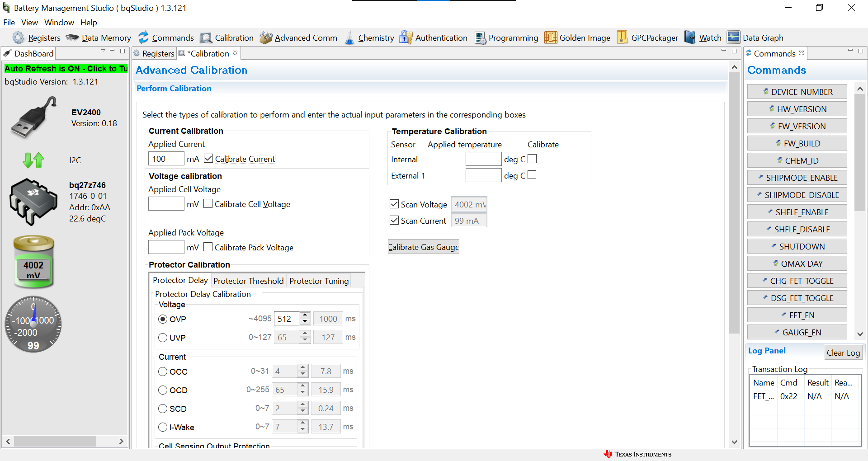Increase OVP delay value with up arrow

(x=305, y=315)
